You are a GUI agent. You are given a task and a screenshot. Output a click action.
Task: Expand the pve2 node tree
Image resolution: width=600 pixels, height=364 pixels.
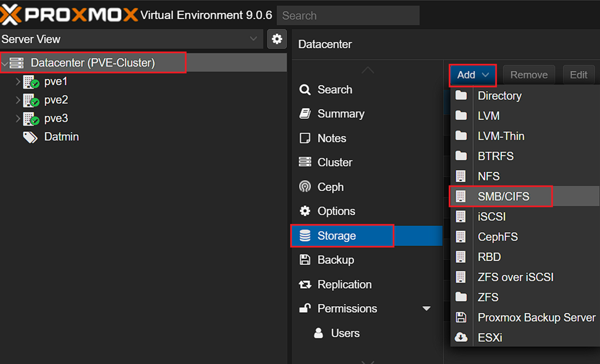(x=18, y=100)
